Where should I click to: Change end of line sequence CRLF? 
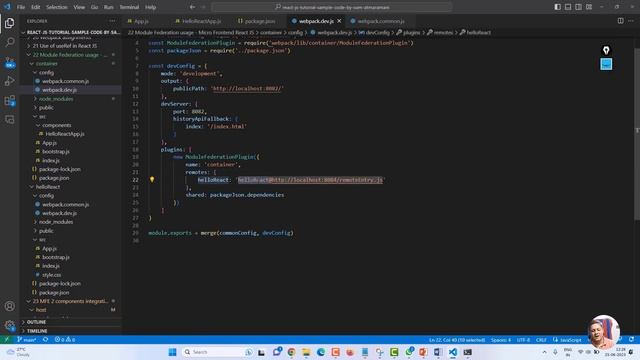pos(541,340)
